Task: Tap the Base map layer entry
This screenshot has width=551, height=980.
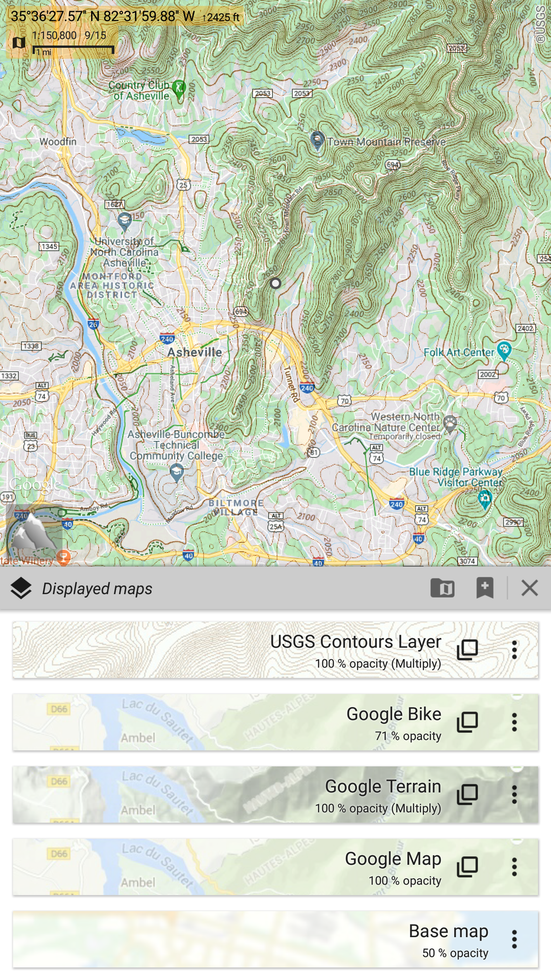Action: (x=275, y=939)
